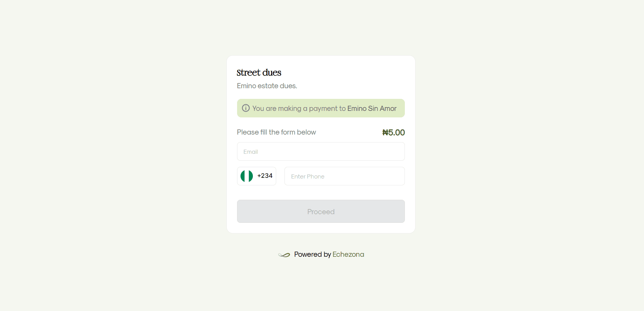Screen dimensions: 644x311
Task: Click the country code picker next to phone
Action: (257, 176)
